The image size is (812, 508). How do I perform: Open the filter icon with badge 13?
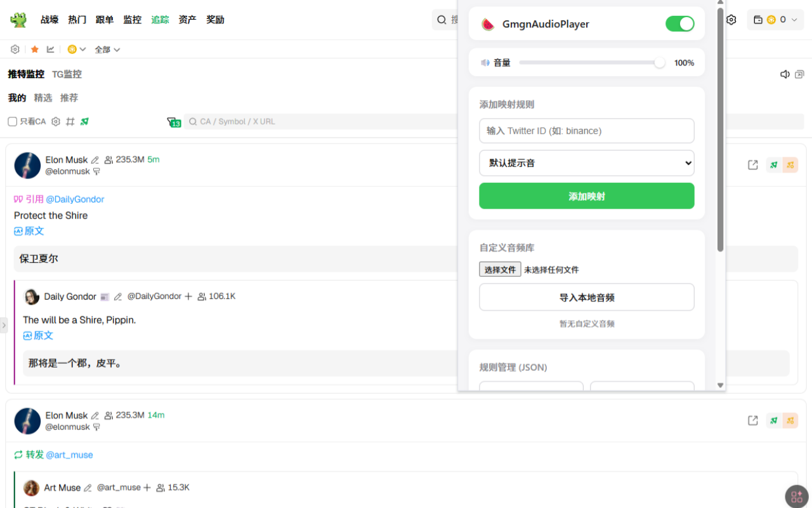174,122
